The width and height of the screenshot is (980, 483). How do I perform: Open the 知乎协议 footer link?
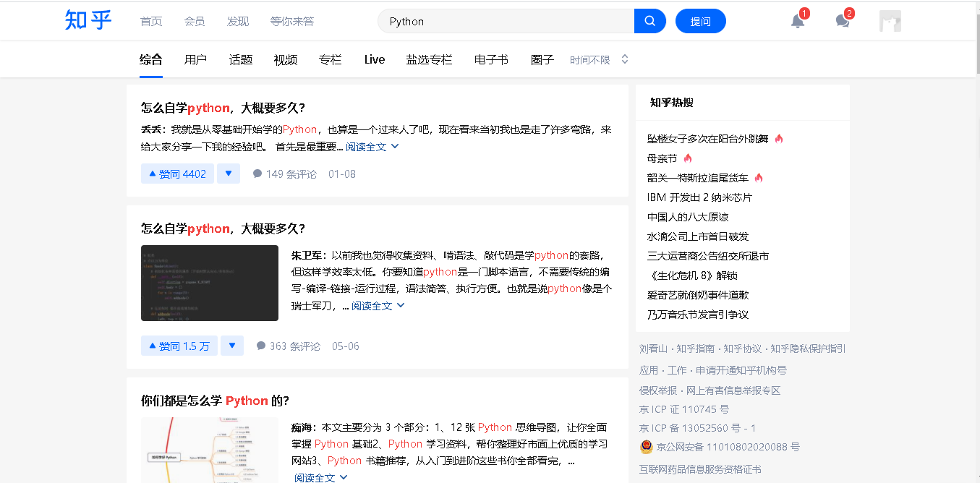(743, 349)
